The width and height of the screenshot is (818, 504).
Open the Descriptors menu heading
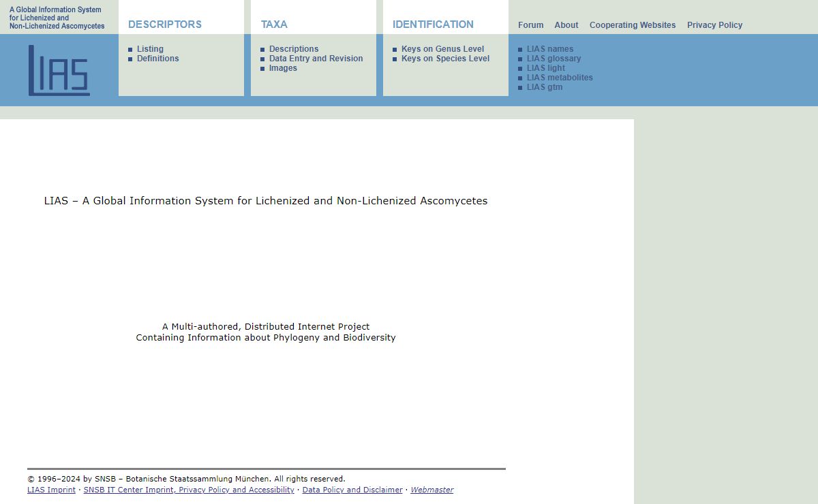point(165,25)
